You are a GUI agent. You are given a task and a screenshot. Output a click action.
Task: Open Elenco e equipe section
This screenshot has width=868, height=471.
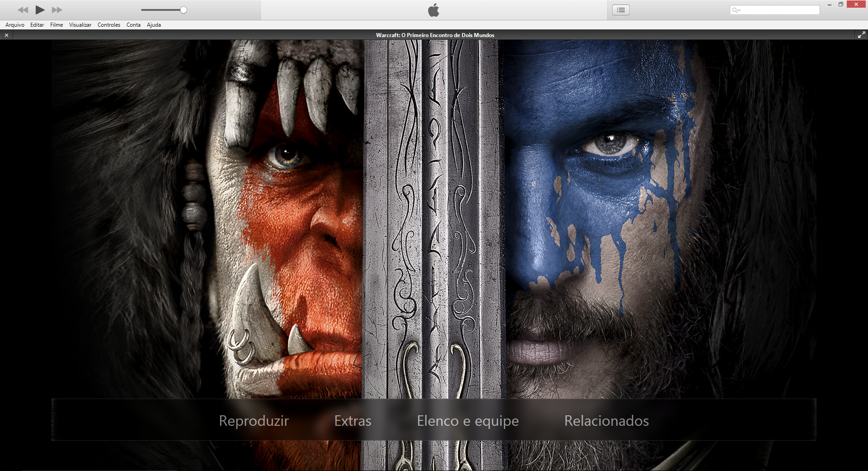[467, 421]
